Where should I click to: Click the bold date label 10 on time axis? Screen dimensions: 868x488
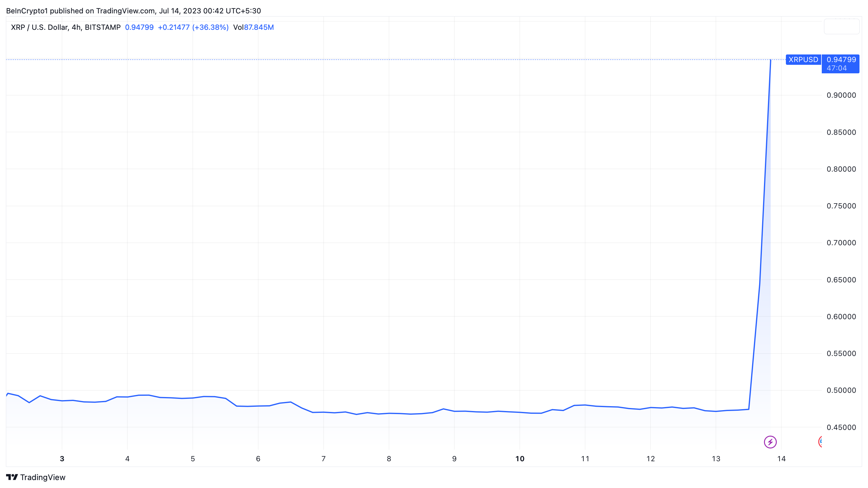pos(519,459)
